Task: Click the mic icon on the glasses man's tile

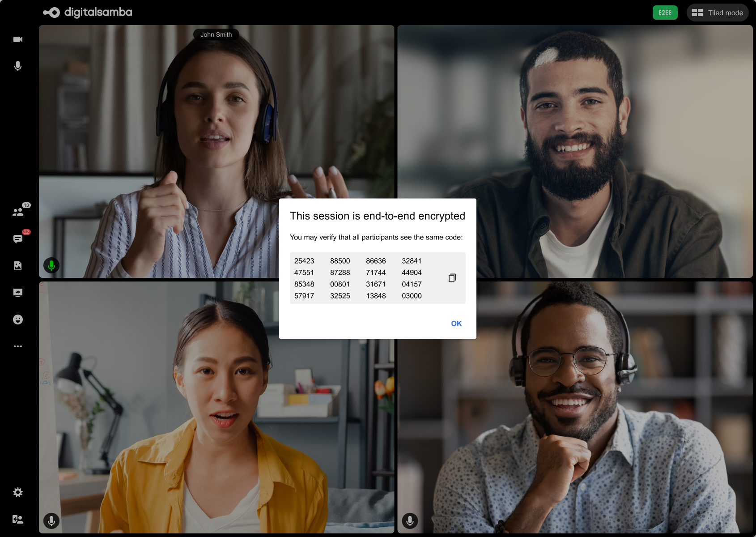Action: tap(410, 520)
